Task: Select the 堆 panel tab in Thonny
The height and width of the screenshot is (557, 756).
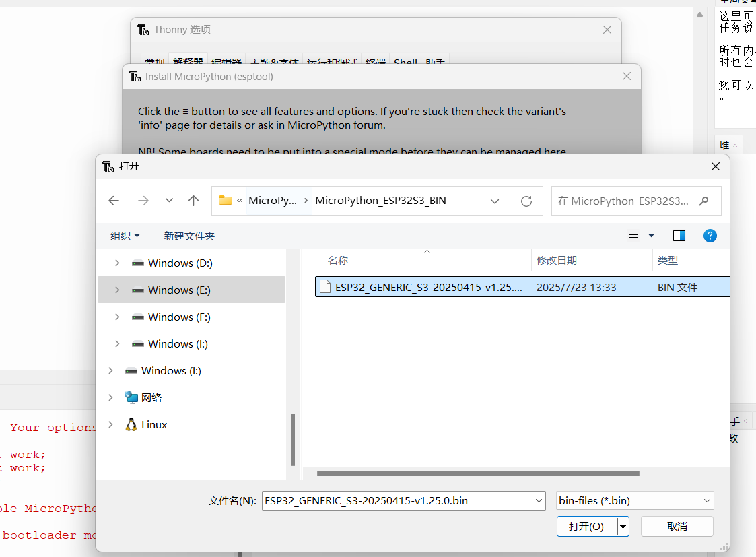Action: coord(724,145)
